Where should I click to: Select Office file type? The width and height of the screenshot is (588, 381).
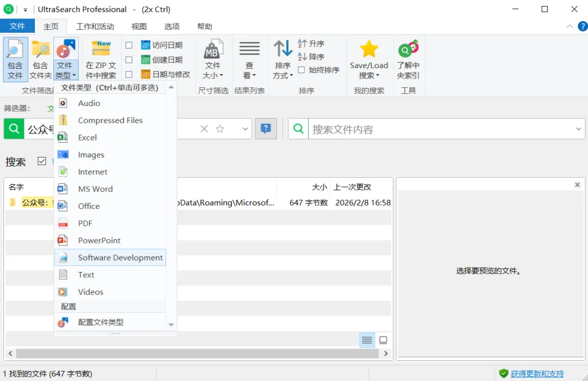tap(110, 206)
